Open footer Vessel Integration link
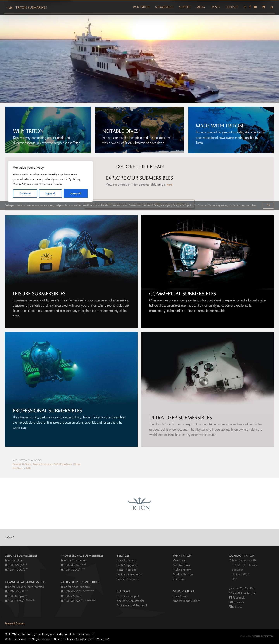The image size is (279, 644). [127, 569]
